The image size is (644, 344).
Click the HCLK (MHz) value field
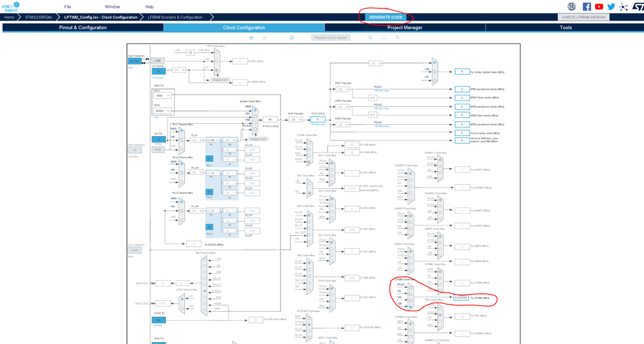pos(317,119)
